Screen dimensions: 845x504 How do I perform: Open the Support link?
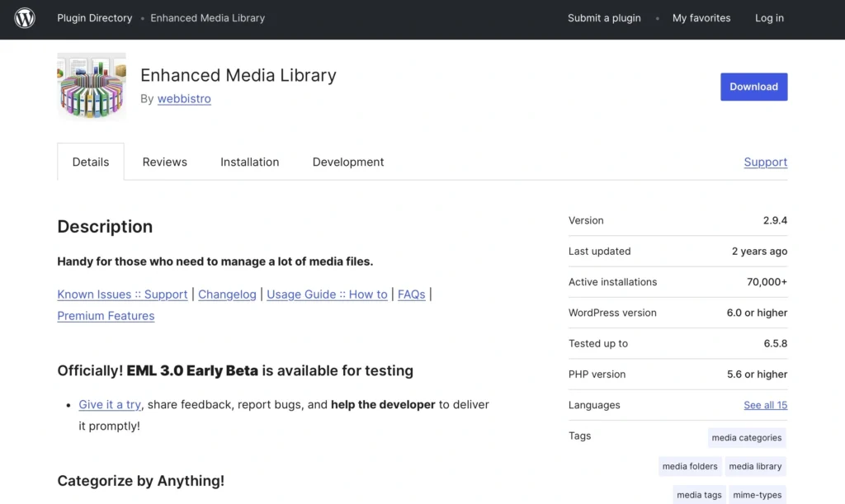[765, 162]
